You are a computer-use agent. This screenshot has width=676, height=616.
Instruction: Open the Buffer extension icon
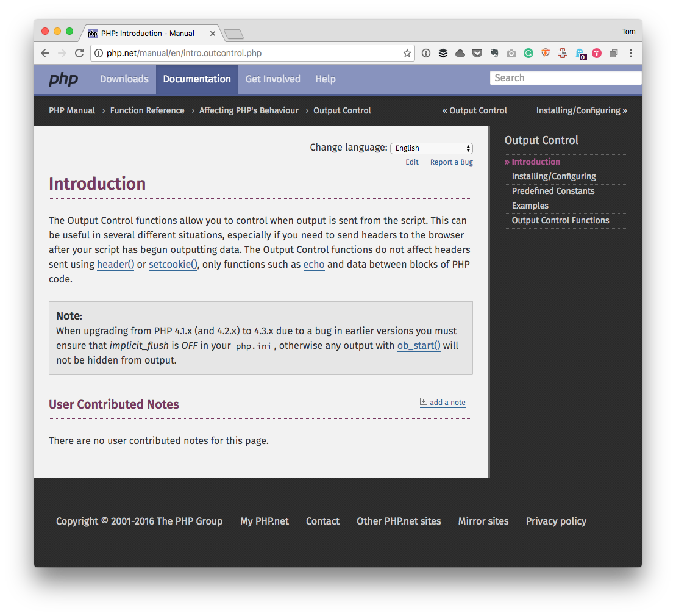click(x=443, y=53)
